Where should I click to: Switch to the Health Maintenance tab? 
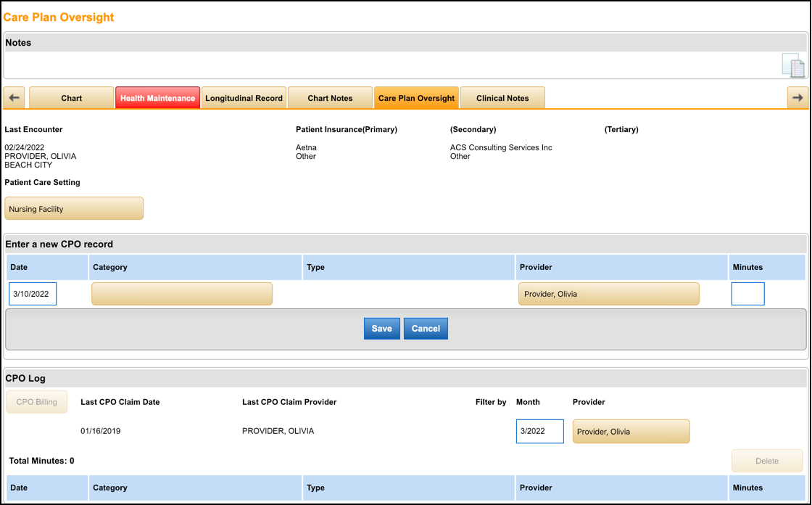pyautogui.click(x=157, y=97)
